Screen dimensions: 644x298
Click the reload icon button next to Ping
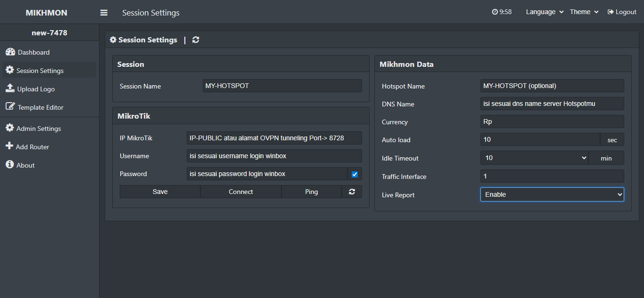click(x=352, y=192)
